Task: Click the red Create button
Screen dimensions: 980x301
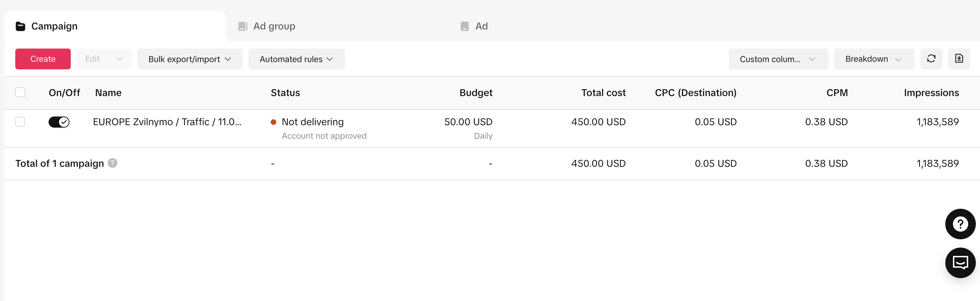Action: point(43,59)
